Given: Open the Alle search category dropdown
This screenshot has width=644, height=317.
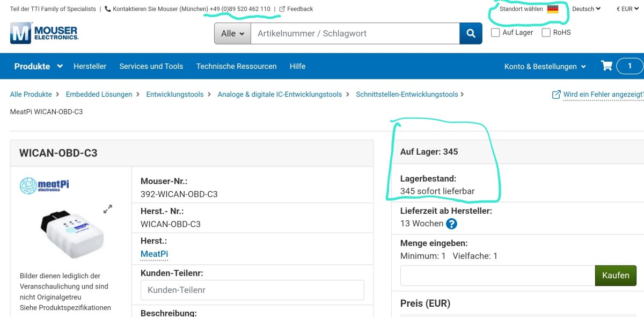Looking at the screenshot, I should point(232,33).
